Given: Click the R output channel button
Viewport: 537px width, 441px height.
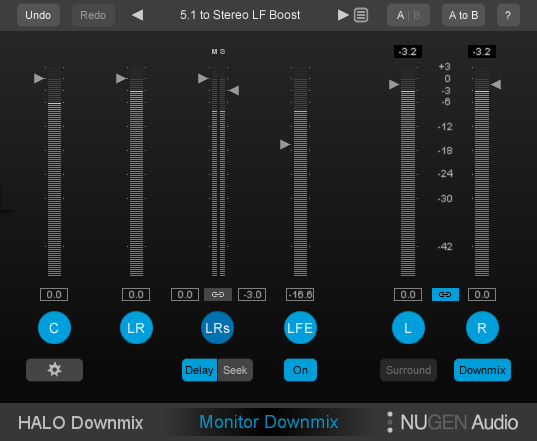Looking at the screenshot, I should [x=482, y=328].
